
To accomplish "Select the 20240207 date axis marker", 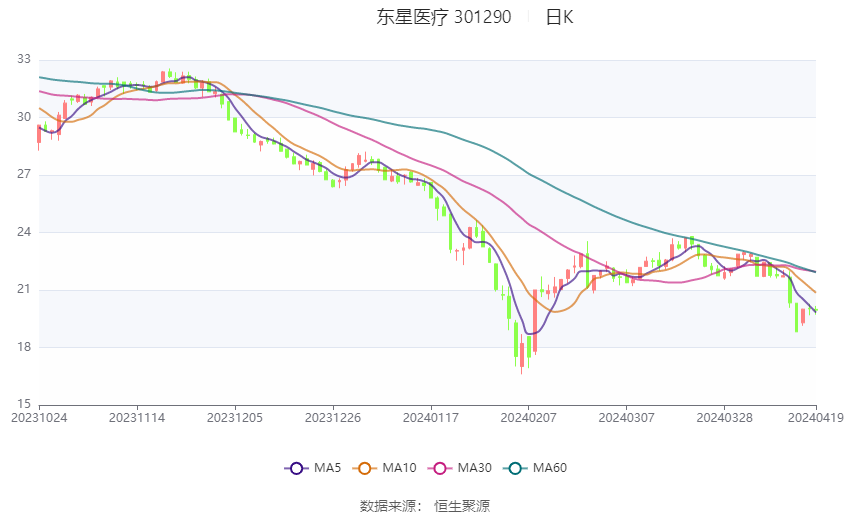I will click(529, 418).
